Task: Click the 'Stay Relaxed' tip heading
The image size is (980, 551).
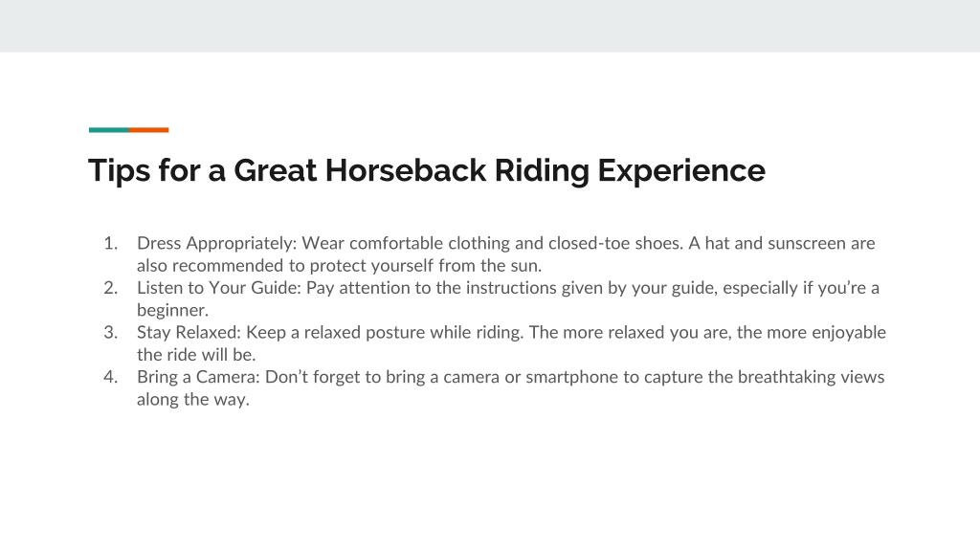Action: point(189,332)
